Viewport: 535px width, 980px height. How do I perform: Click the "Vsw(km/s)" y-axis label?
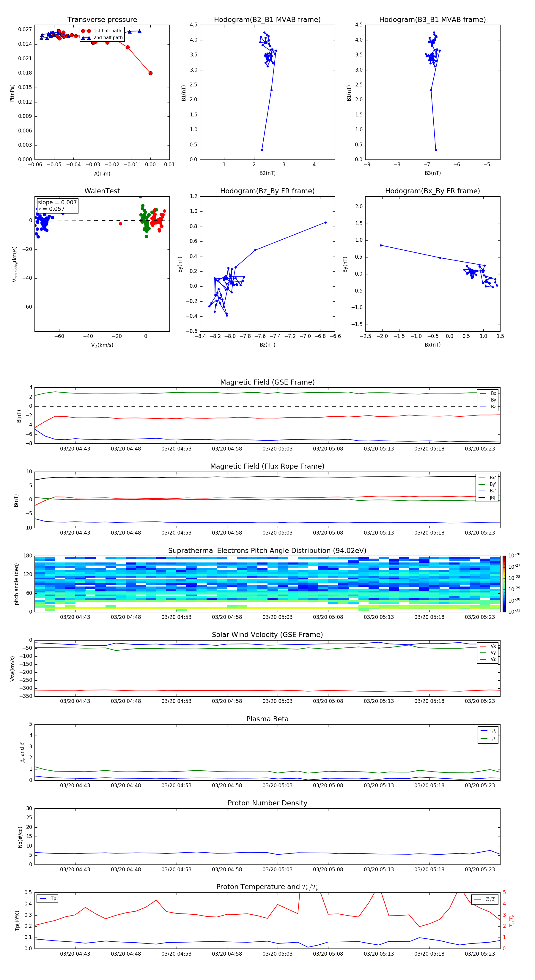12,668
